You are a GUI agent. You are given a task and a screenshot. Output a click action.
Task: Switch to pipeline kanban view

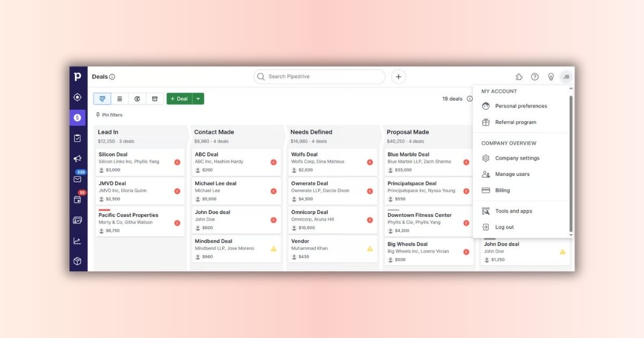pyautogui.click(x=102, y=99)
